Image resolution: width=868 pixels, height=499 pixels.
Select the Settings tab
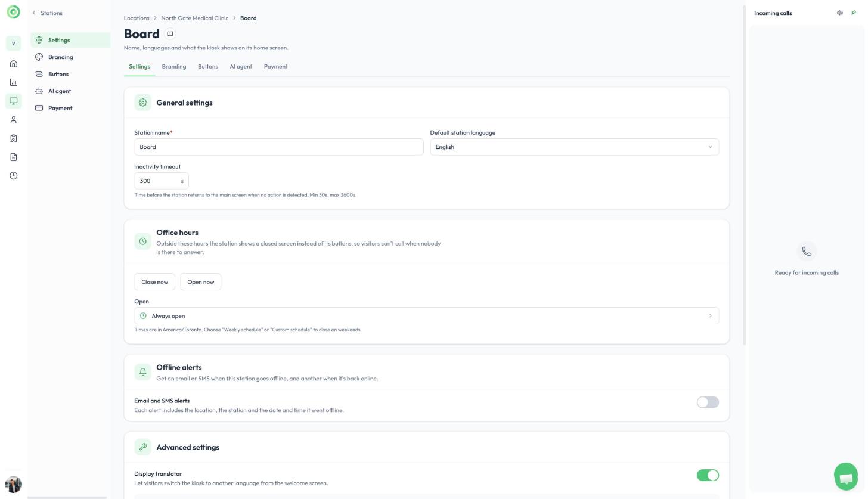(x=139, y=67)
